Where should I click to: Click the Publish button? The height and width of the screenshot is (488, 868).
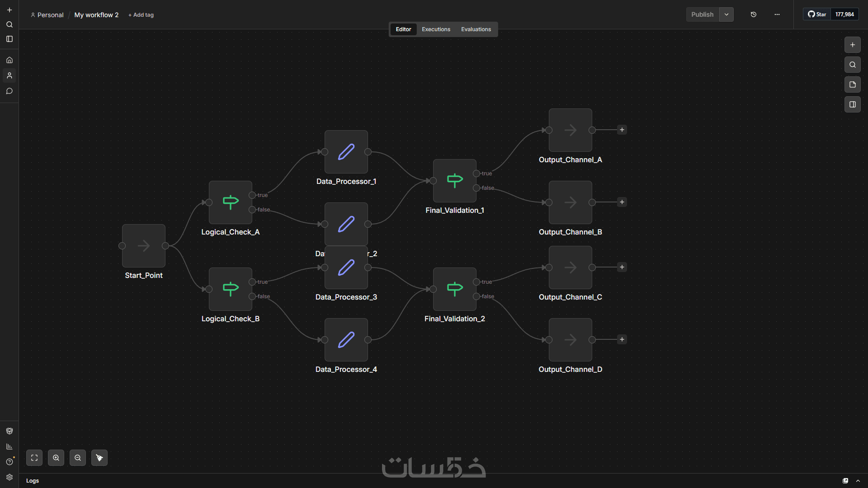(x=702, y=14)
